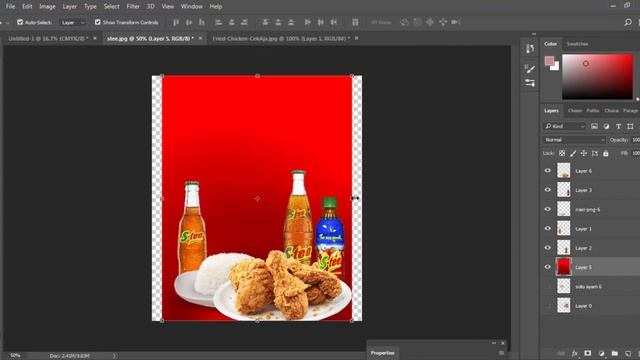Open the Select menu
Viewport: 640px width, 360px height.
pos(111,7)
